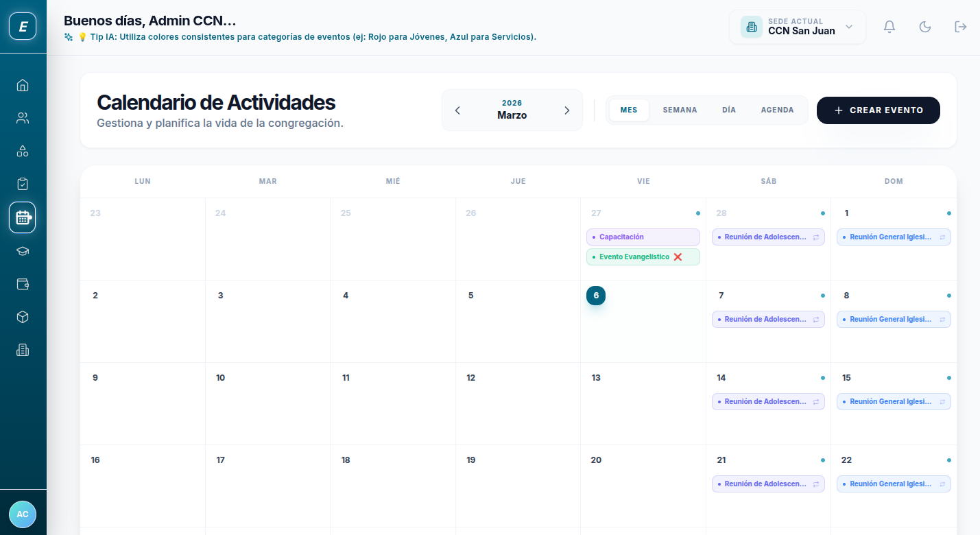Click the notifications bell icon
This screenshot has width=980, height=535.
tap(889, 26)
